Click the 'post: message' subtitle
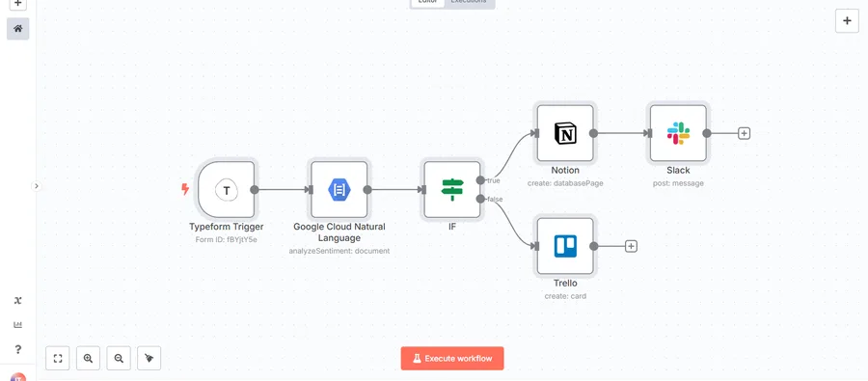 coord(678,183)
